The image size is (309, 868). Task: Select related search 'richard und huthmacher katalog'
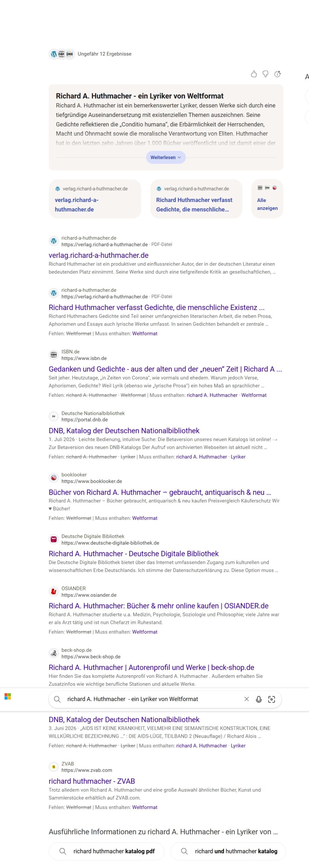coord(228,851)
